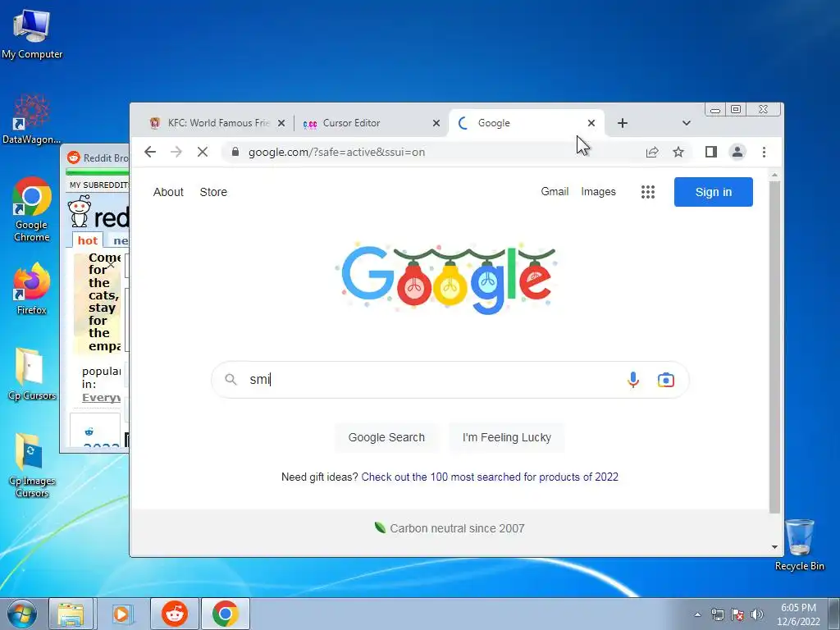Click the Store link
The image size is (840, 630).
coord(213,192)
